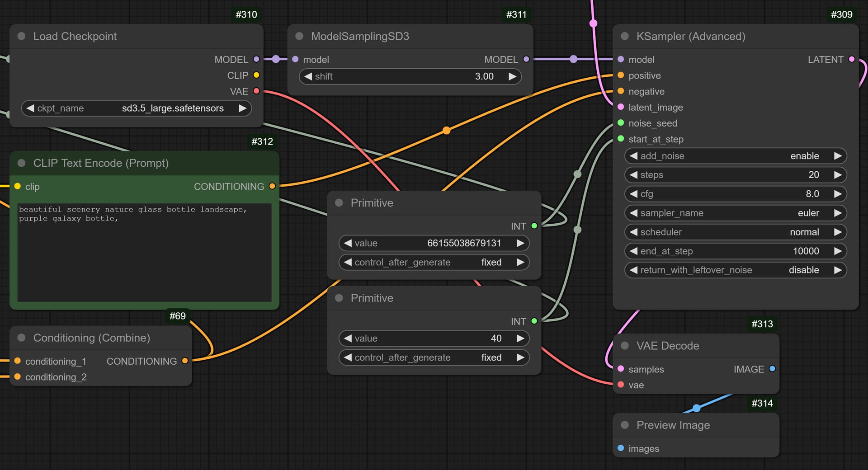Click the samples input socket on VAE Decode
Image resolution: width=868 pixels, height=470 pixels.
[x=621, y=369]
